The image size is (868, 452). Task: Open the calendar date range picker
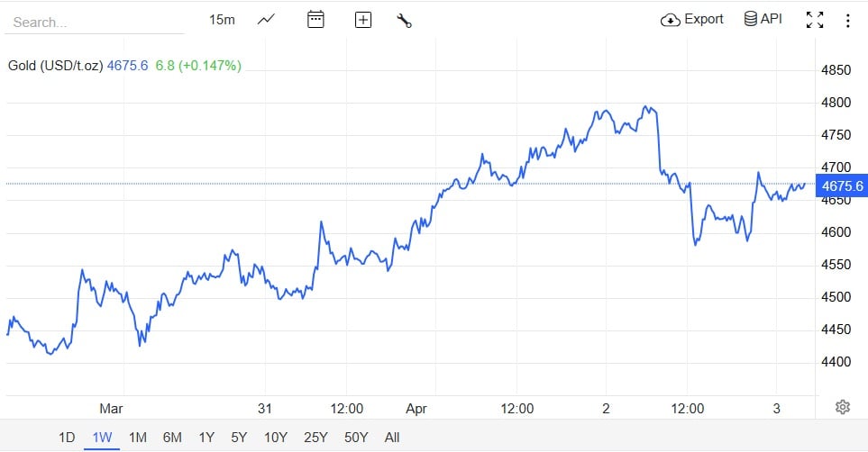point(315,19)
